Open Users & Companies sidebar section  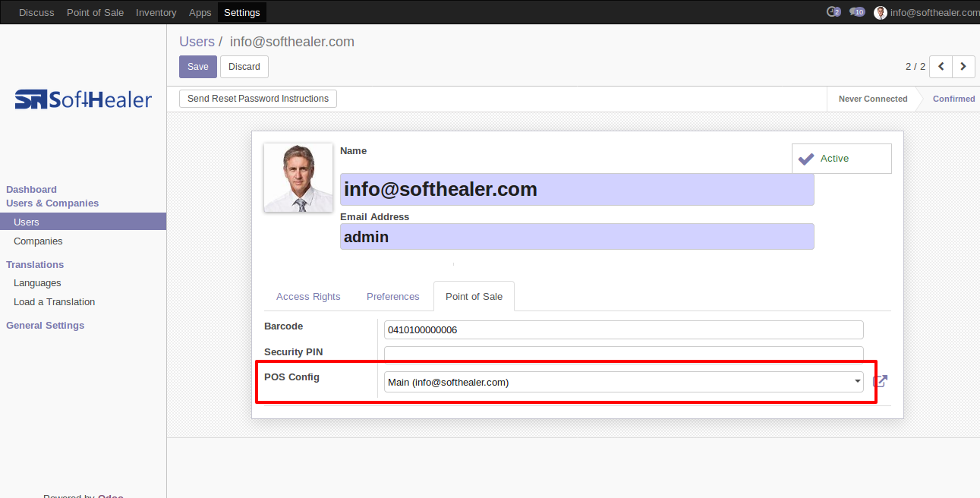click(x=52, y=203)
